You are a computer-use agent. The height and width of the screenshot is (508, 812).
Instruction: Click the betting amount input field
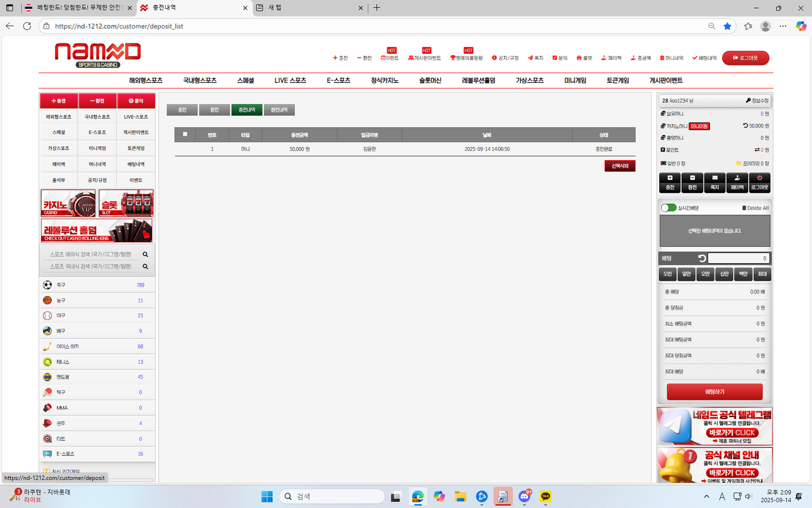pos(738,259)
